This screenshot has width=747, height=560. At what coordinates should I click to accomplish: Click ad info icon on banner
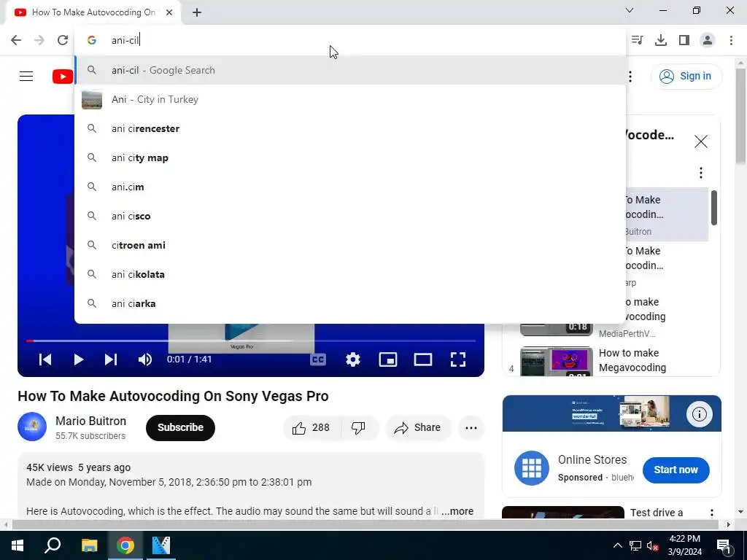[x=699, y=414]
